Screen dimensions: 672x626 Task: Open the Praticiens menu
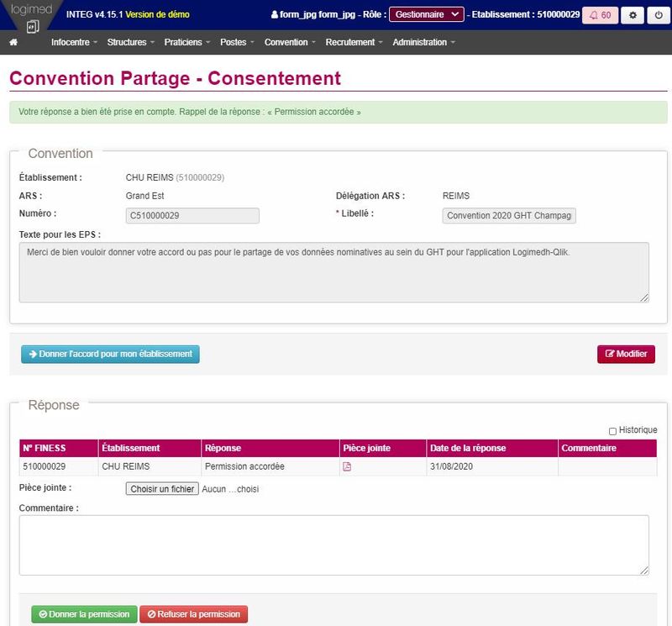[187, 42]
